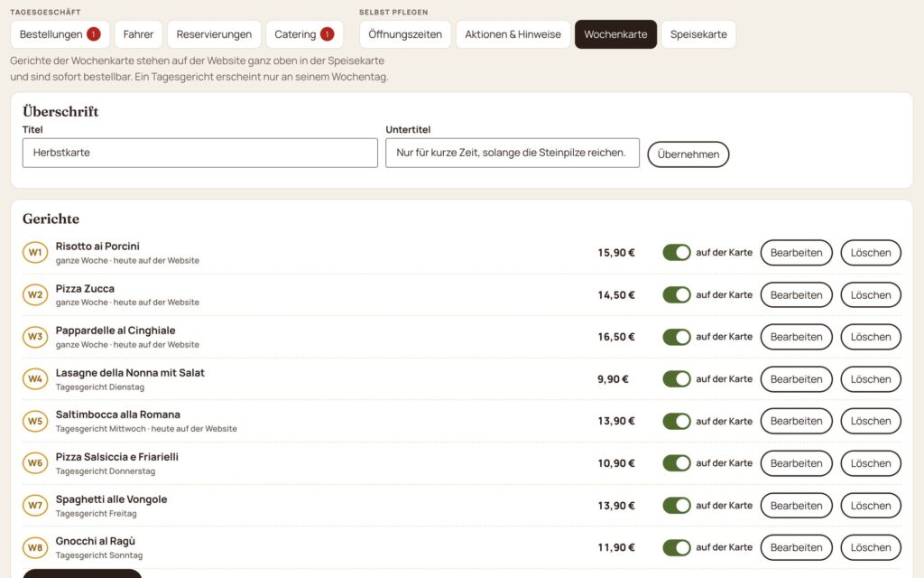Disable Pappardelle al Cinghiale on the menu

pos(677,337)
